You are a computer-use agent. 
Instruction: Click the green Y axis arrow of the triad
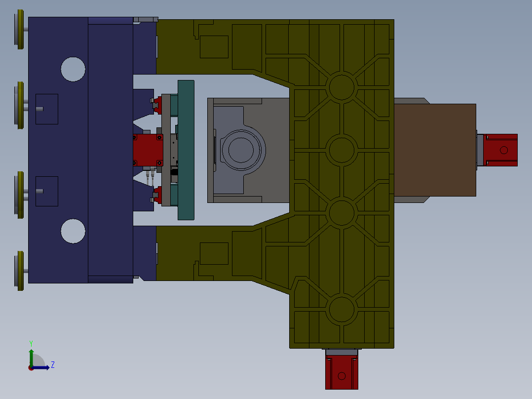point(31,357)
